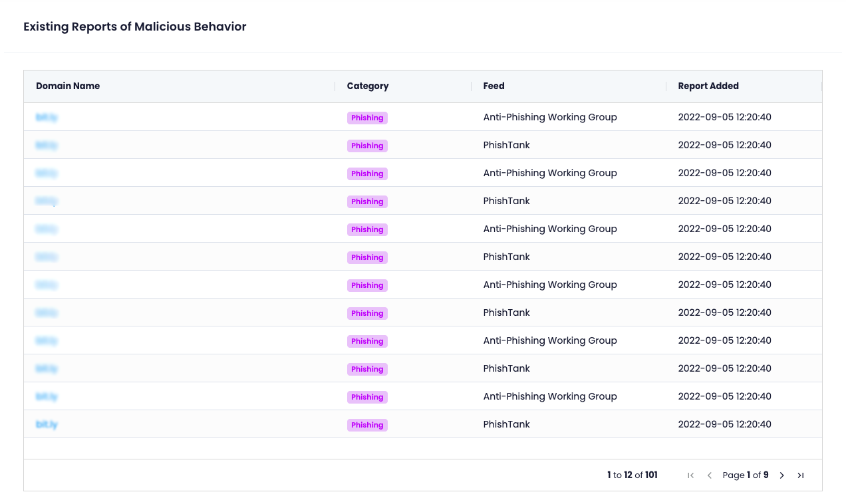Jump to the first page of reports

pyautogui.click(x=691, y=475)
